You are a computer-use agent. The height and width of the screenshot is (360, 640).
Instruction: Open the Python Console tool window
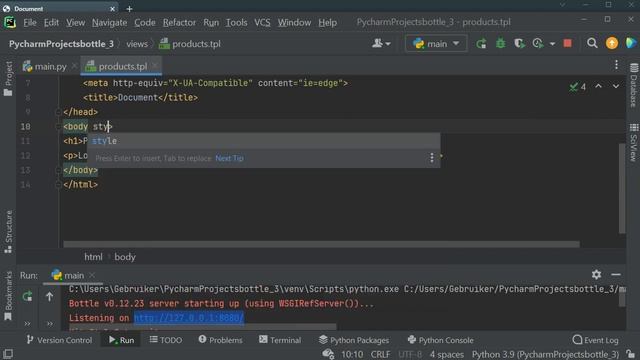pyautogui.click(x=440, y=340)
